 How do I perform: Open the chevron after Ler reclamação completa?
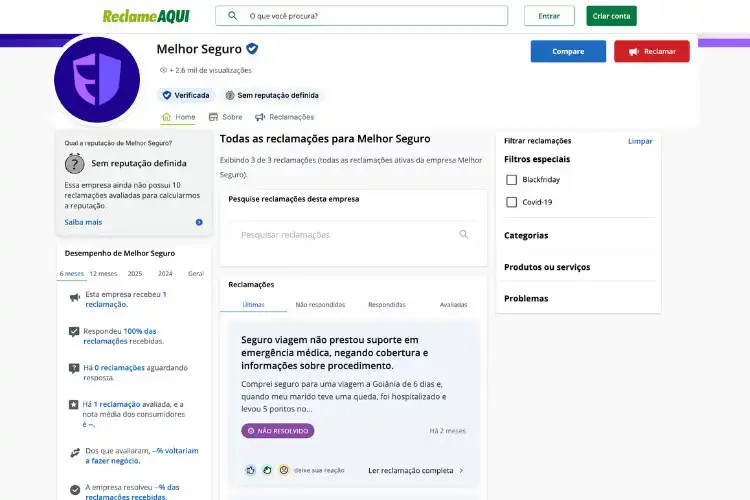[461, 470]
